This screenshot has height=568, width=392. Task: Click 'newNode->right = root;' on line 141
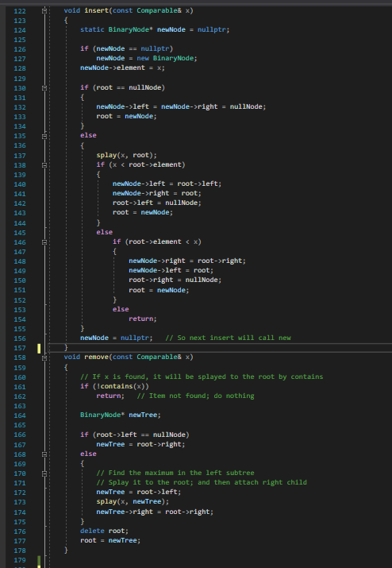pos(157,194)
